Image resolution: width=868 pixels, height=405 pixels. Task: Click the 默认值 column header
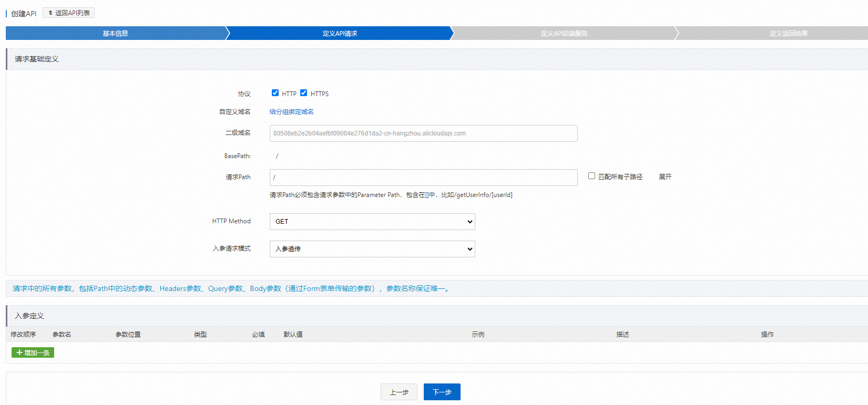(x=293, y=334)
